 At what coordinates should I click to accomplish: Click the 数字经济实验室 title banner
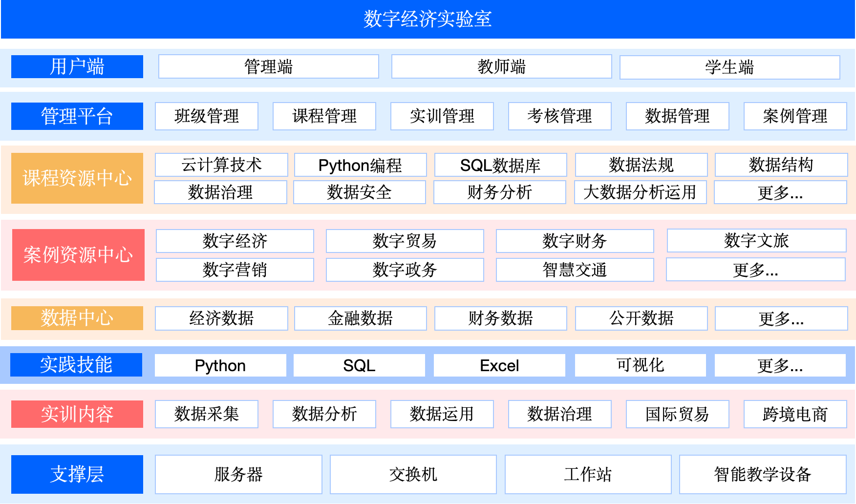click(x=428, y=19)
